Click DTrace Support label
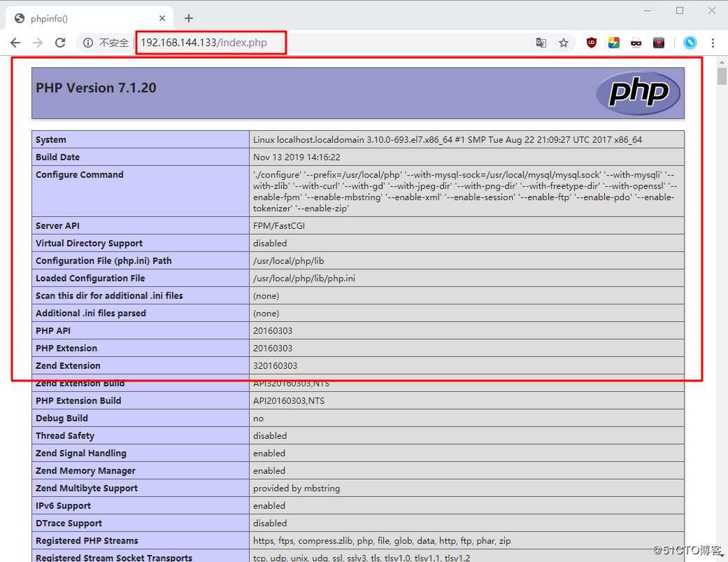728x562 pixels. pyautogui.click(x=69, y=523)
